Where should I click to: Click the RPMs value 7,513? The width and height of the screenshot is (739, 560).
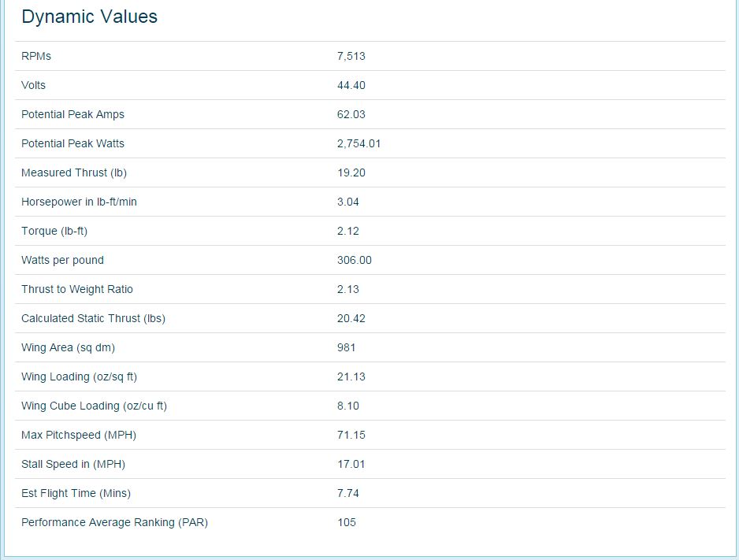(x=351, y=56)
